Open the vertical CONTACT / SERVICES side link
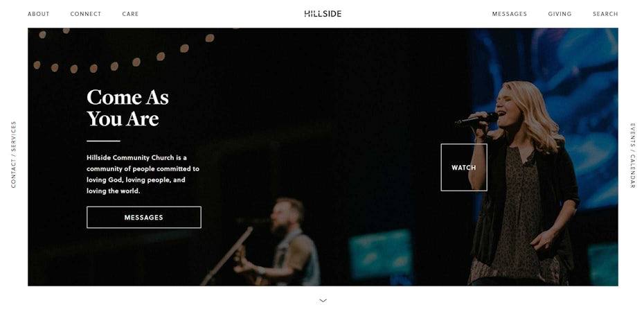Viewport: 644px width, 314px height. click(14, 155)
